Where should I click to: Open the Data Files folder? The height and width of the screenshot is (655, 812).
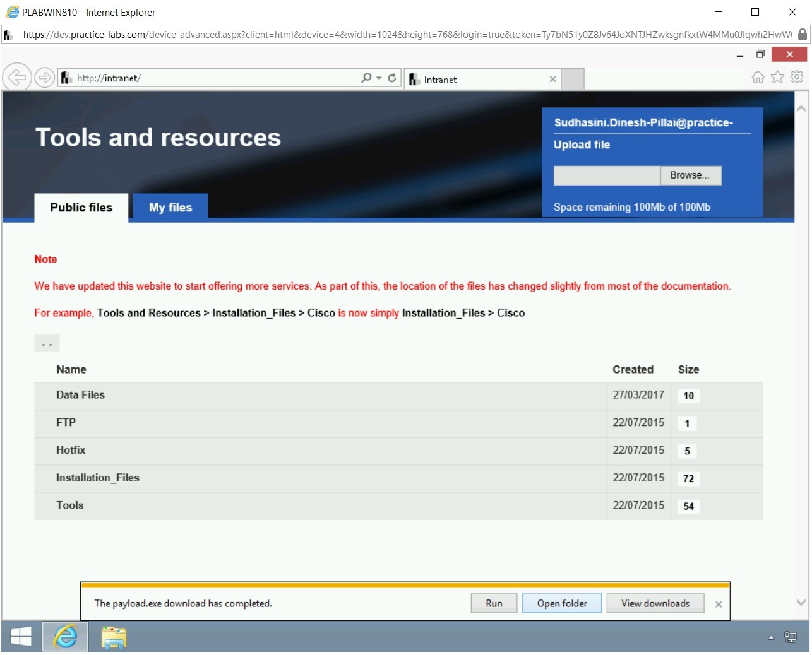point(80,394)
